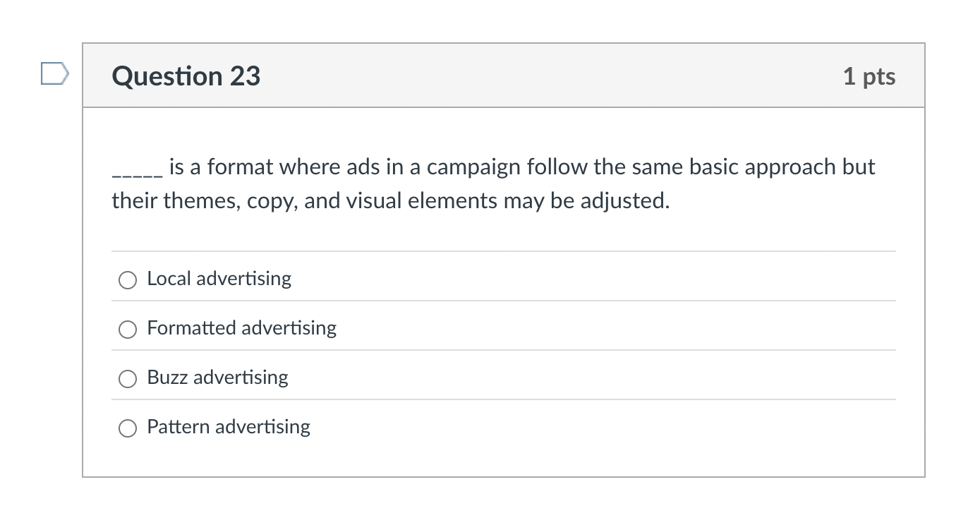Click the Local advertising answer text
Viewport: 980px width, 518px height.
pos(219,279)
